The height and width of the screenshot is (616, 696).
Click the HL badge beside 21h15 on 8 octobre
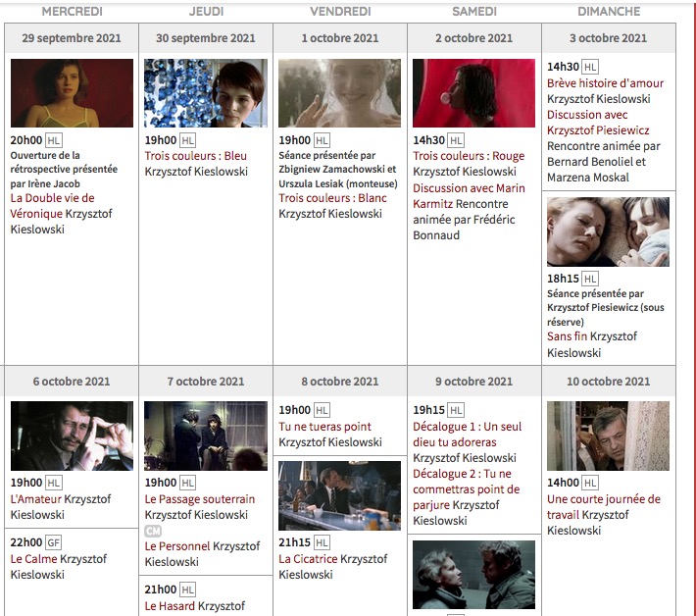[x=322, y=542]
